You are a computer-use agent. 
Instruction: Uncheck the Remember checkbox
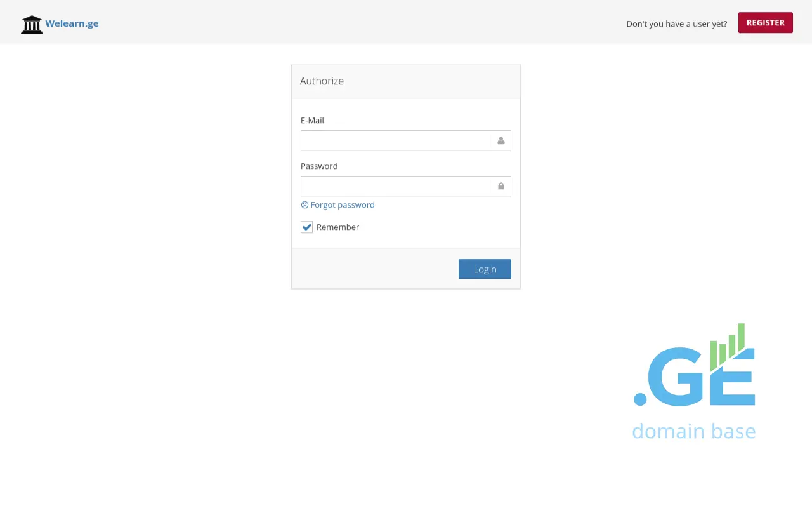(x=307, y=227)
